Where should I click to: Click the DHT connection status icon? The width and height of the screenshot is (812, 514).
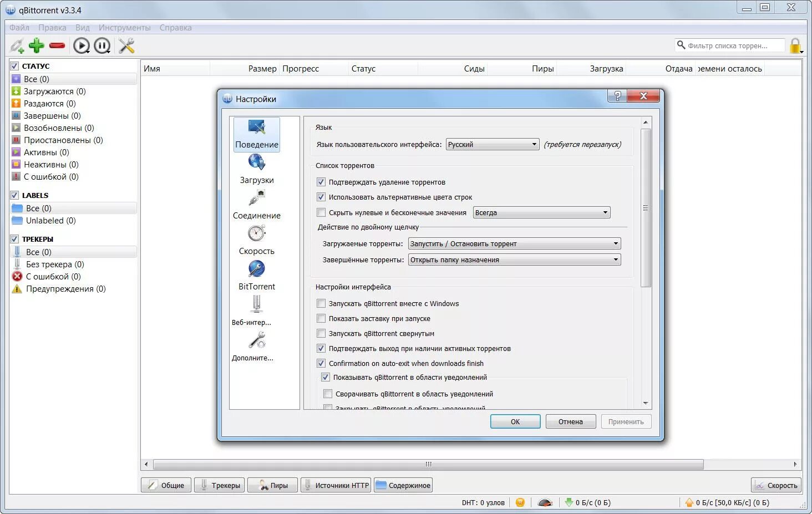click(520, 502)
